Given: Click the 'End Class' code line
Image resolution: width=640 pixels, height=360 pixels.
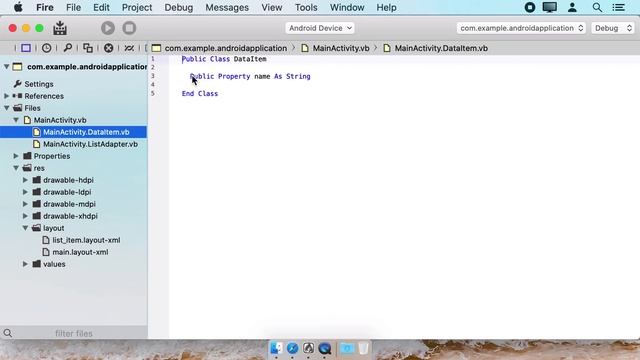Looking at the screenshot, I should [200, 93].
